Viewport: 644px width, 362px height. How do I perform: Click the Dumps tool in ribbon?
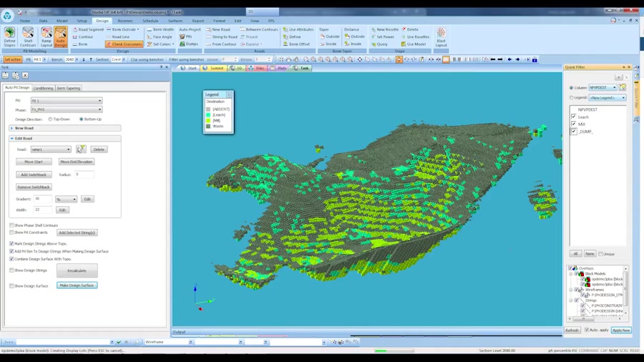(190, 44)
